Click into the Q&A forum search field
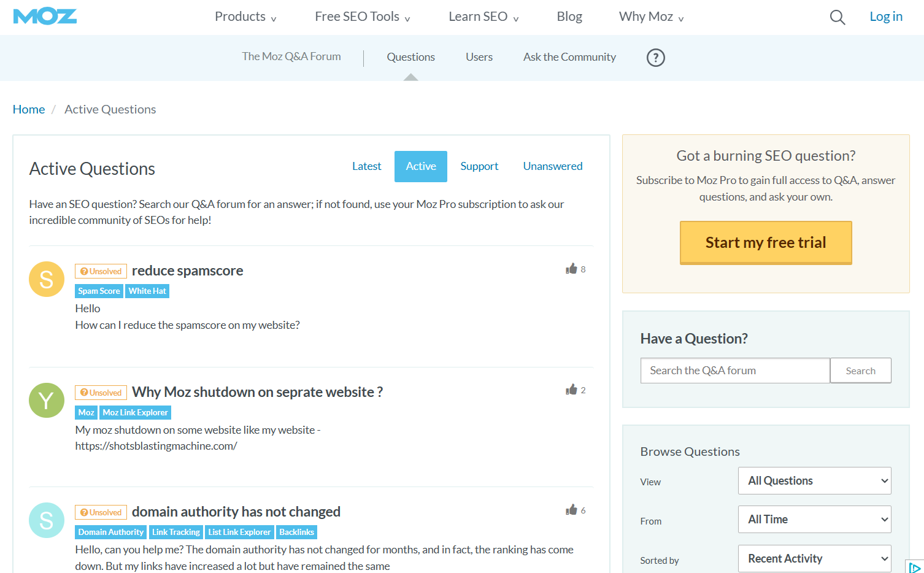Screen dimensions: 924x573 pos(735,371)
